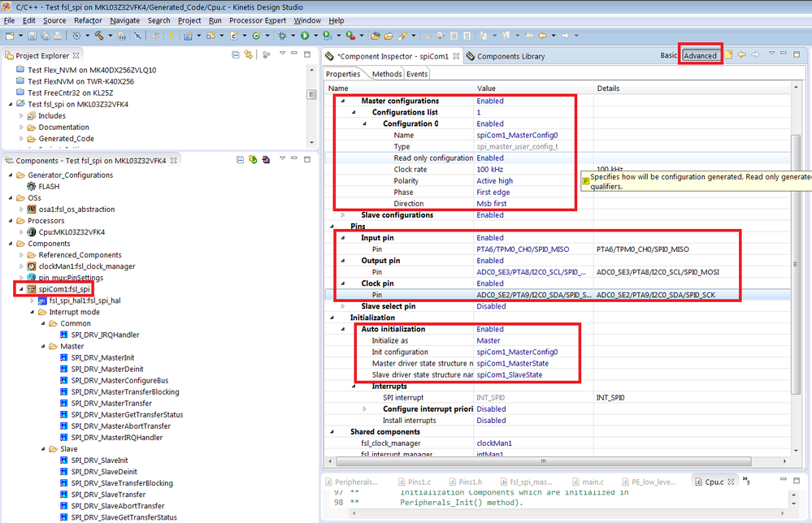812x523 pixels.
Task: Select Test FreeCntr32 on KL25Z project
Action: [70, 93]
